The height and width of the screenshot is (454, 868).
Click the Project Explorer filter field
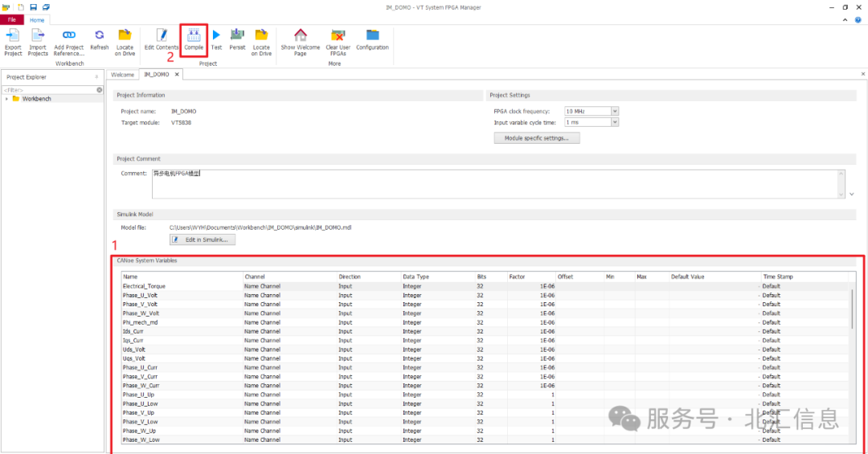pyautogui.click(x=50, y=90)
